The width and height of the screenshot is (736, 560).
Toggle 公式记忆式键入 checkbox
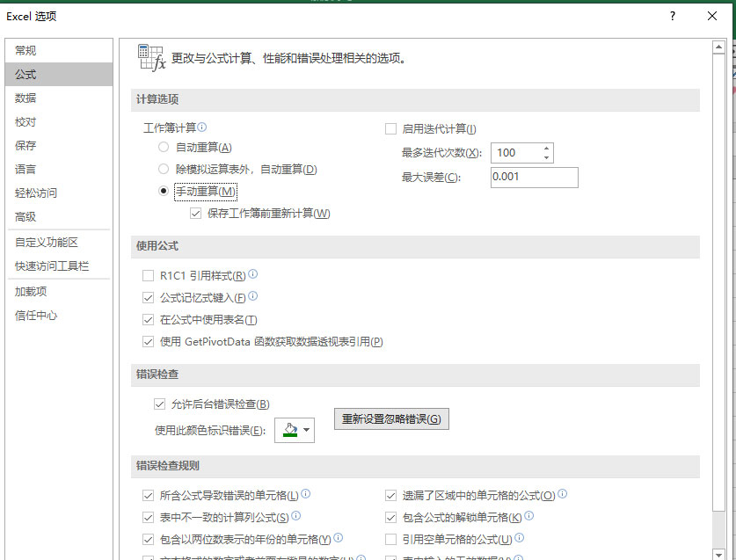(148, 298)
